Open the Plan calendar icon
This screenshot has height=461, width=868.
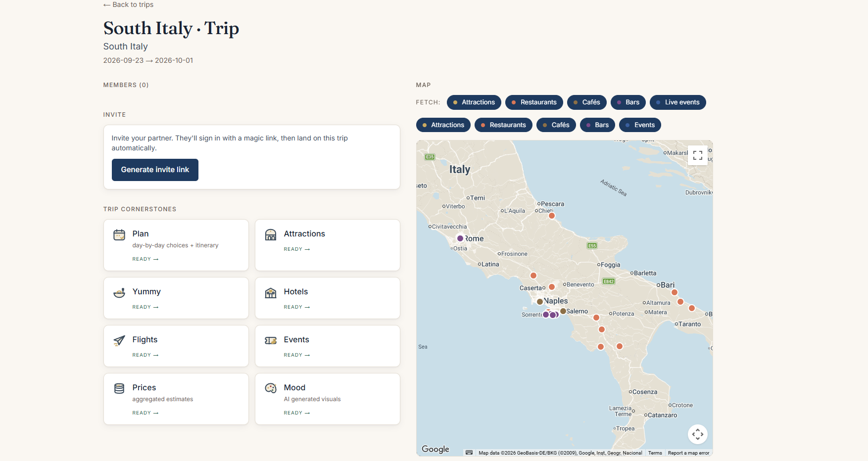(x=119, y=235)
